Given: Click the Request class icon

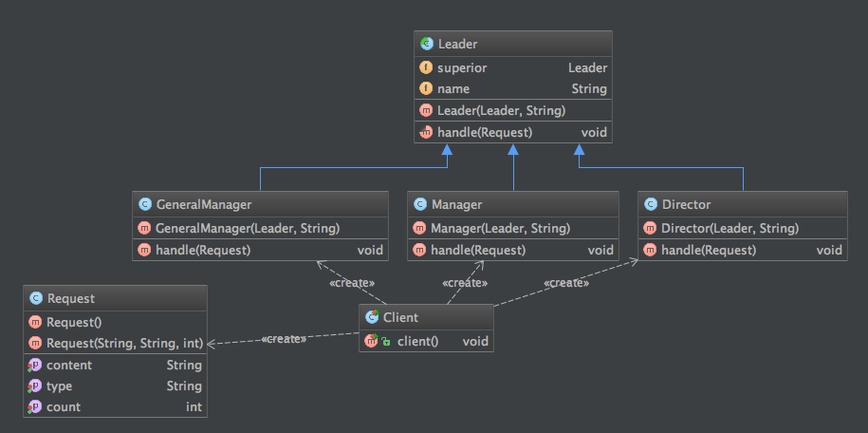Looking at the screenshot, I should (x=35, y=298).
